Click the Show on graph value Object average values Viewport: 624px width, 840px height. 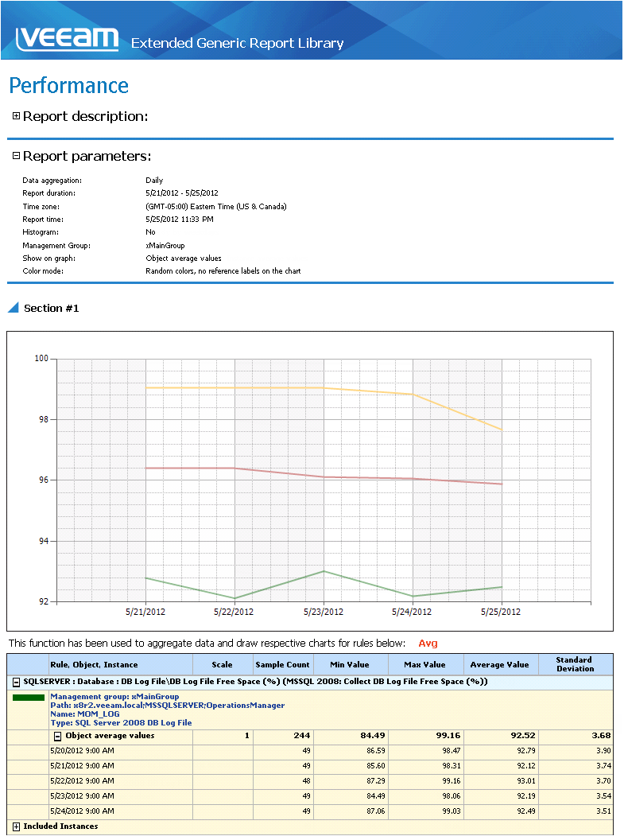[184, 259]
